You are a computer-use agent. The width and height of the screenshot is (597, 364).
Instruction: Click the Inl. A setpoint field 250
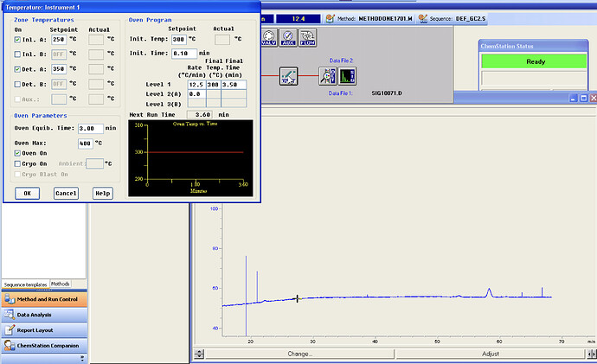(x=59, y=40)
